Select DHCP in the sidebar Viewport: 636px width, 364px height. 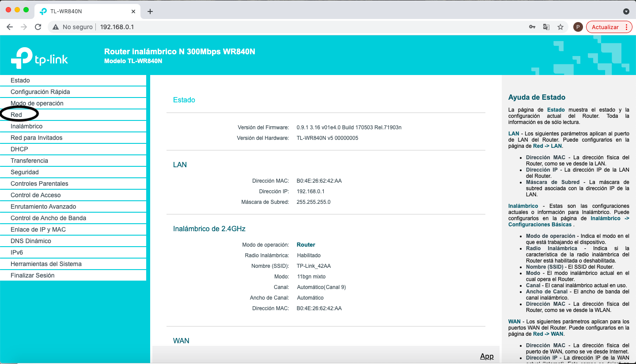click(x=19, y=149)
